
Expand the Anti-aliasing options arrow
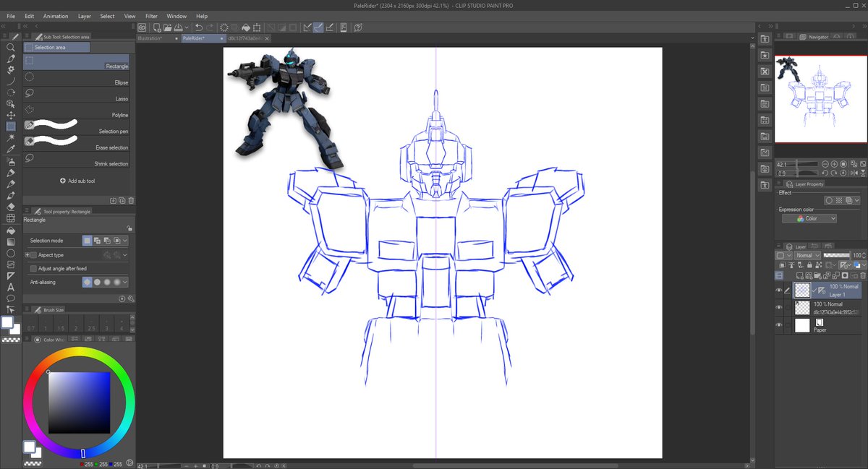tap(125, 282)
